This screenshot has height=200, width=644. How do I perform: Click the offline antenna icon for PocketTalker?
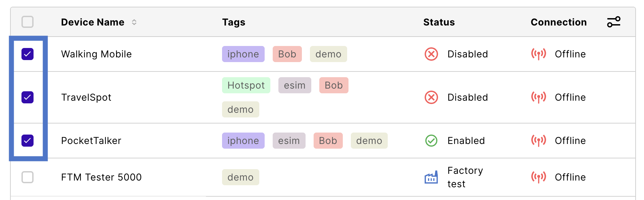point(539,141)
